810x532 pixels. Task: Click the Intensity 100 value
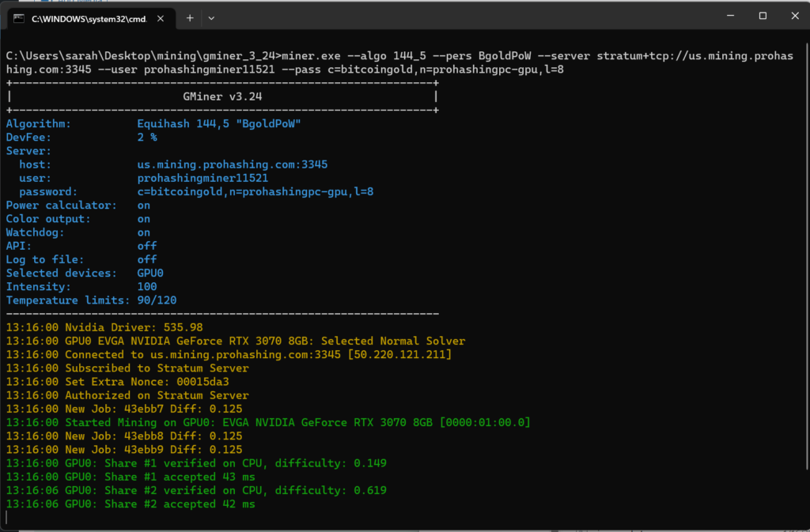click(x=146, y=286)
